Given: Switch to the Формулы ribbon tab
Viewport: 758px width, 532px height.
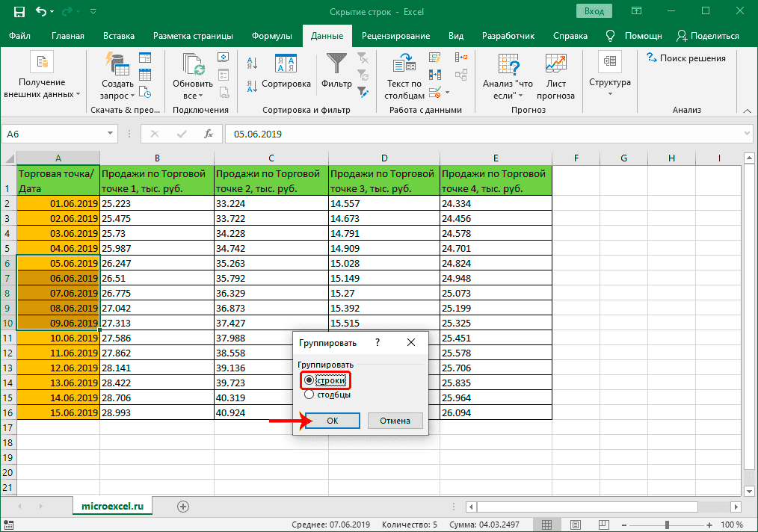Looking at the screenshot, I should [x=271, y=36].
